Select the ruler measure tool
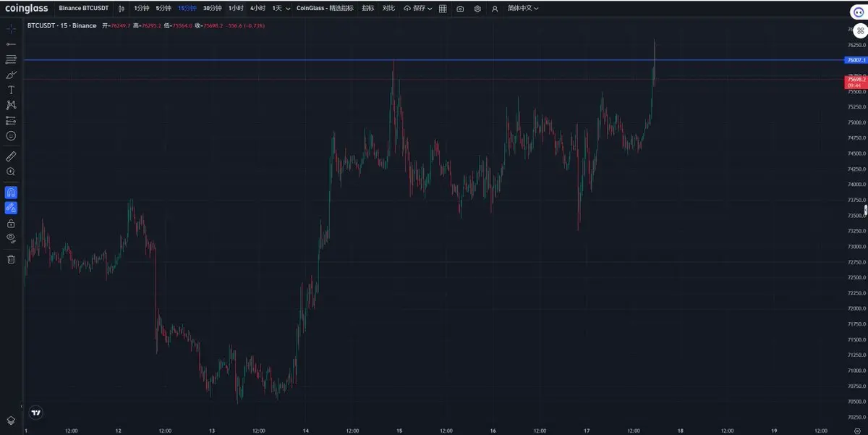 point(11,156)
